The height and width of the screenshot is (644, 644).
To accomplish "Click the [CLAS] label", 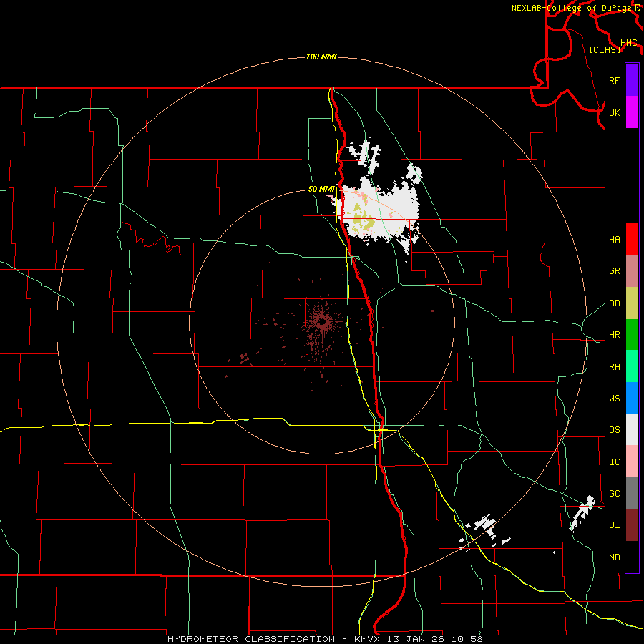I will (x=605, y=49).
